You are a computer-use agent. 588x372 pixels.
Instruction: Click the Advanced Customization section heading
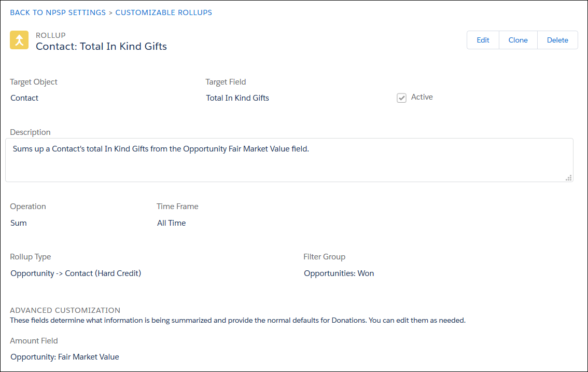pyautogui.click(x=65, y=310)
